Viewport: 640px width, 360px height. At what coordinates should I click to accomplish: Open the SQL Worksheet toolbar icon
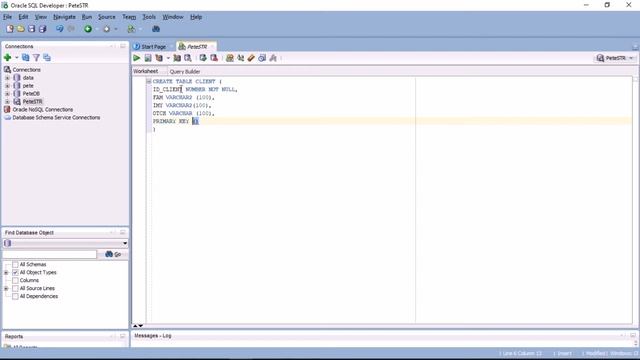pyautogui.click(x=131, y=29)
